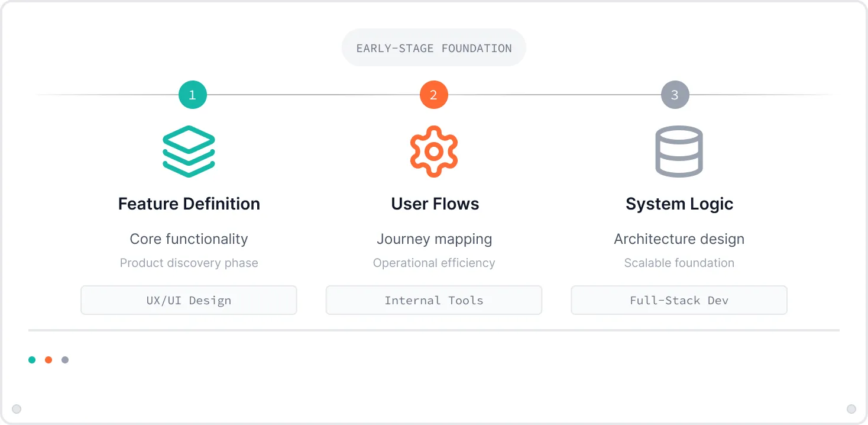The height and width of the screenshot is (425, 868).
Task: Click the orange gear icon for User Flows
Action: point(434,151)
